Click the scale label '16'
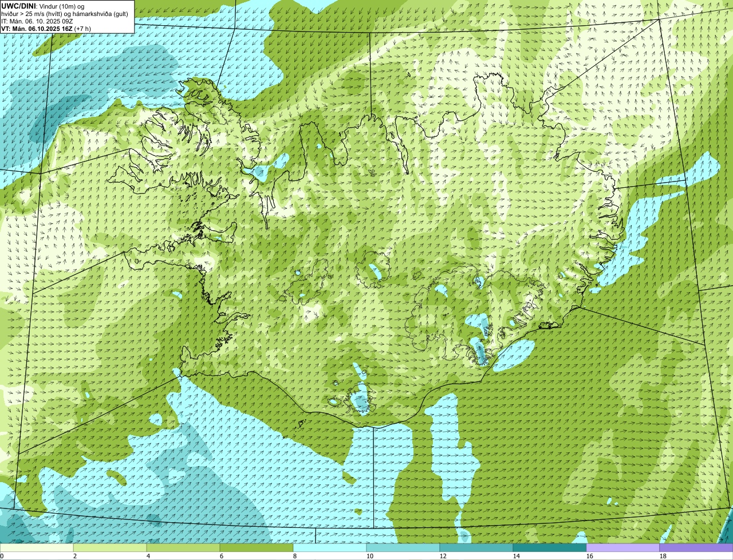Viewport: 733px width, 560px height. pyautogui.click(x=590, y=556)
